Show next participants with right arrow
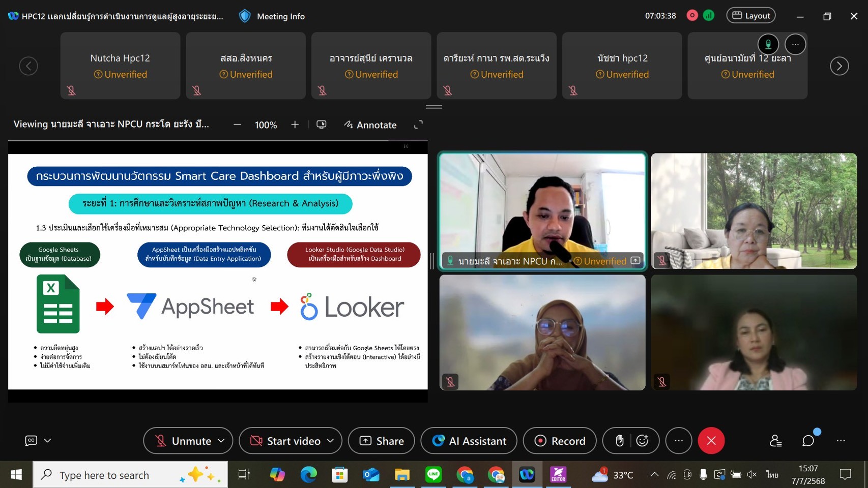This screenshot has height=488, width=868. point(839,66)
